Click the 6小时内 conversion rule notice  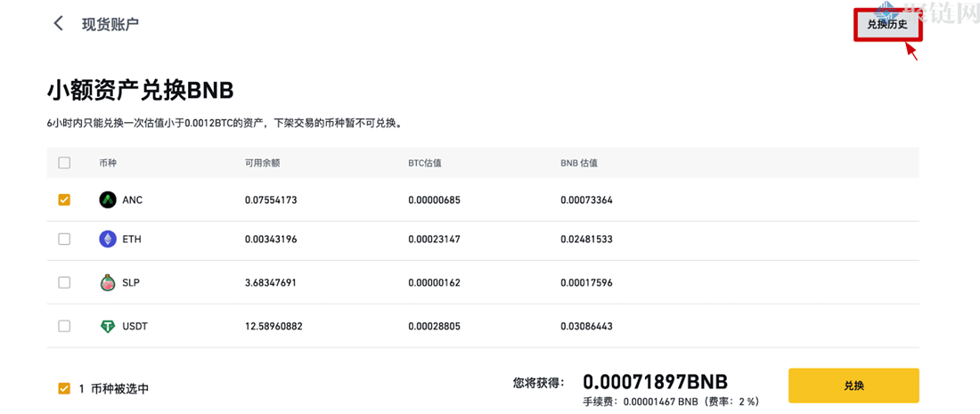click(224, 124)
